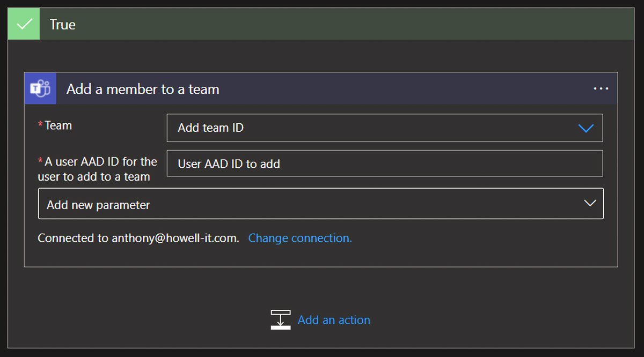Collapse the Add a member to a team header
This screenshot has height=357, width=644.
pos(321,88)
